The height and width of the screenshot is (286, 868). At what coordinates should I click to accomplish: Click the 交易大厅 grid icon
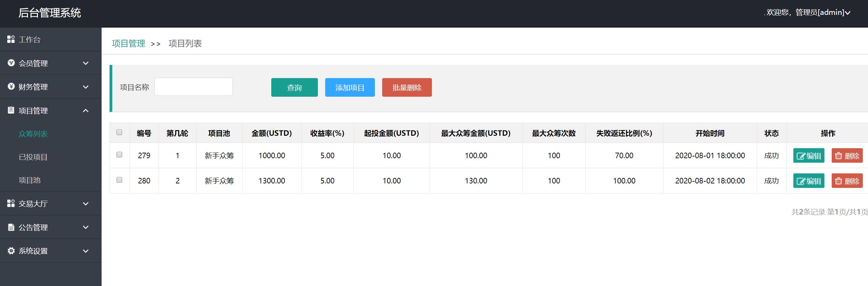click(11, 203)
